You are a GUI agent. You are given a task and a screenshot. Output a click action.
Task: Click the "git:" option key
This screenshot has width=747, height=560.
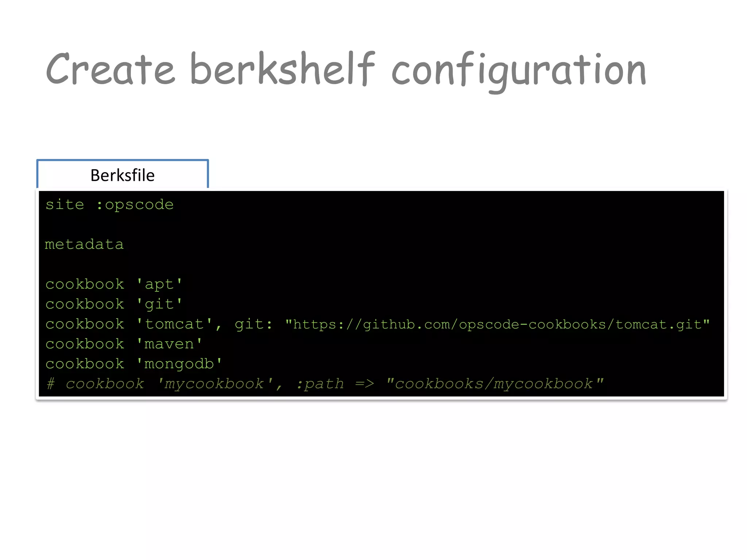(x=254, y=324)
